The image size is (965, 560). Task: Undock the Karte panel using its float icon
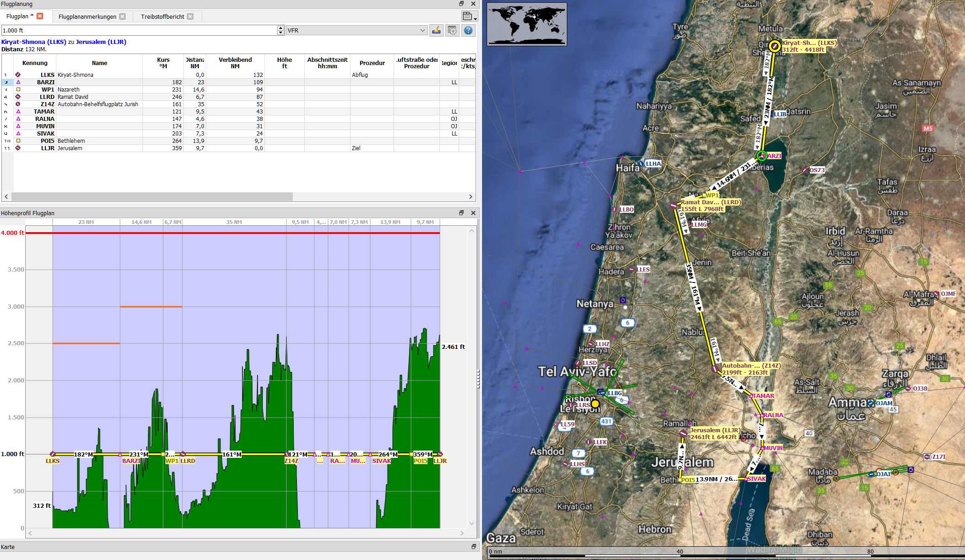(x=474, y=547)
